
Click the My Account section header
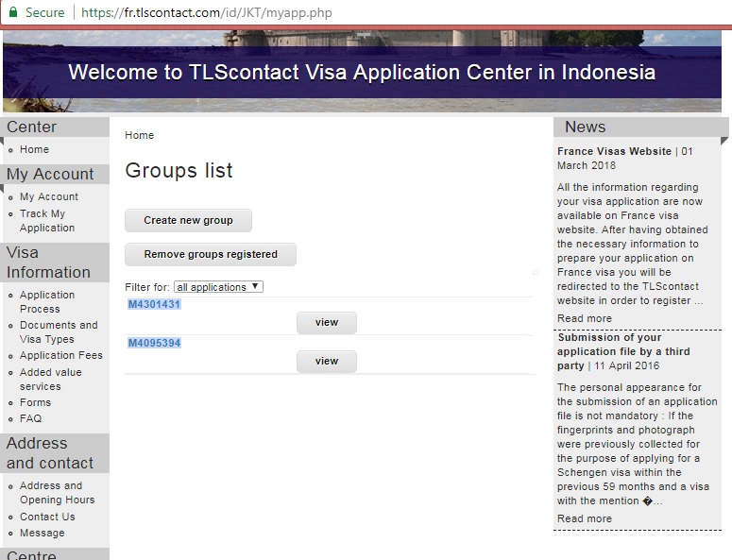(x=55, y=174)
